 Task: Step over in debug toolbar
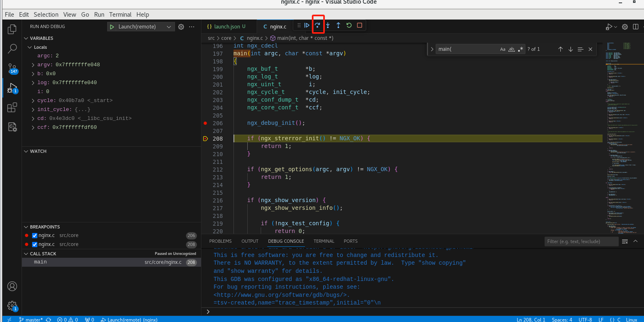tap(318, 25)
